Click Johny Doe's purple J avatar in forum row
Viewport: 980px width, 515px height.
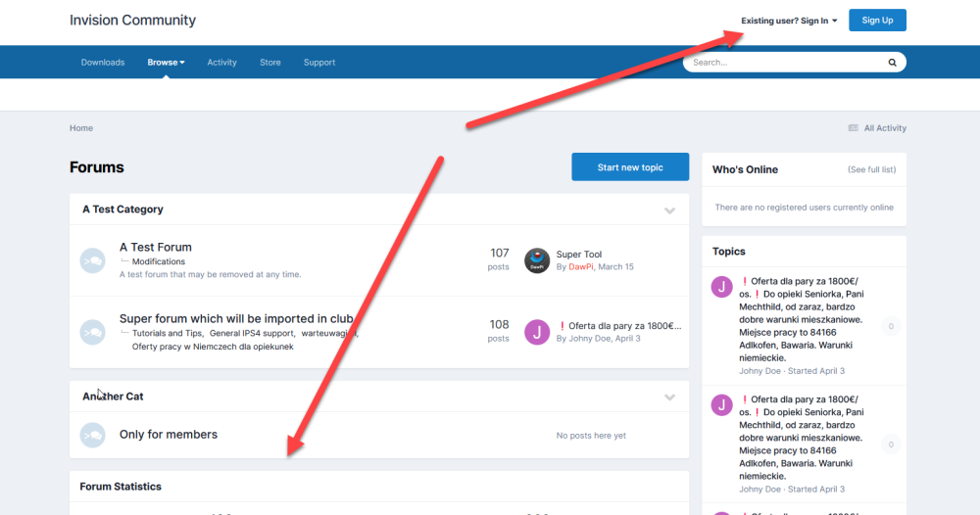click(537, 332)
